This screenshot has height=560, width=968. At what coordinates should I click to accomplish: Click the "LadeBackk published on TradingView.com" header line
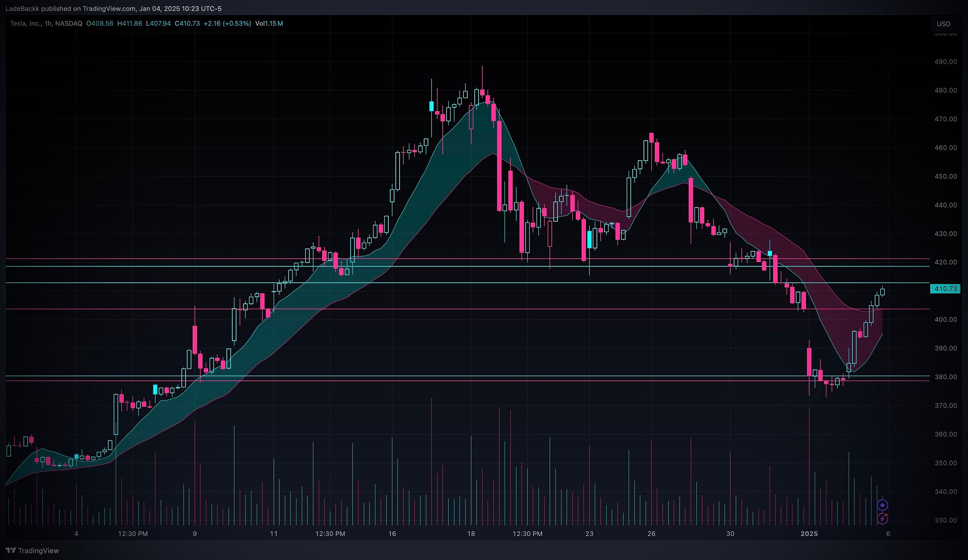coord(114,9)
